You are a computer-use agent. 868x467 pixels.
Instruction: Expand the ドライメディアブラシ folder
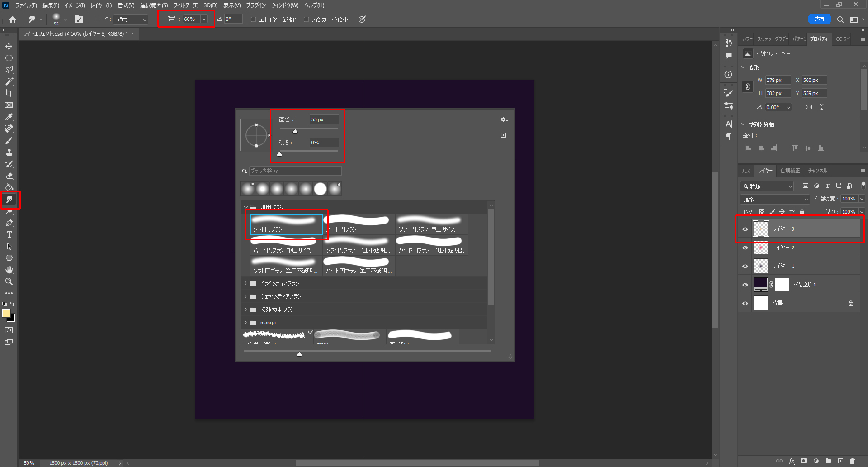pyautogui.click(x=246, y=283)
